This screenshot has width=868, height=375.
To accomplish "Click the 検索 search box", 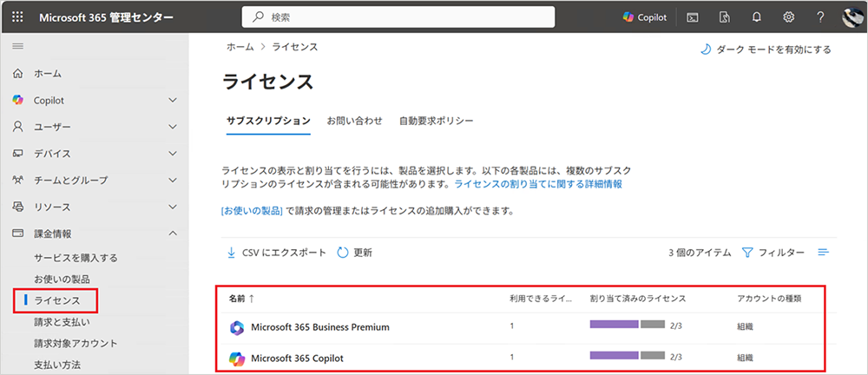I will (x=398, y=17).
